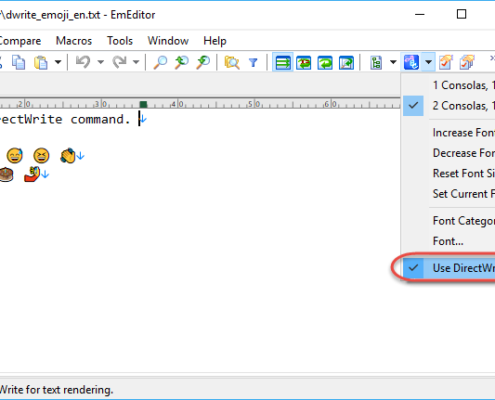Click the selfie hand emoji on second line
This screenshot has width=495, height=400.
point(32,174)
